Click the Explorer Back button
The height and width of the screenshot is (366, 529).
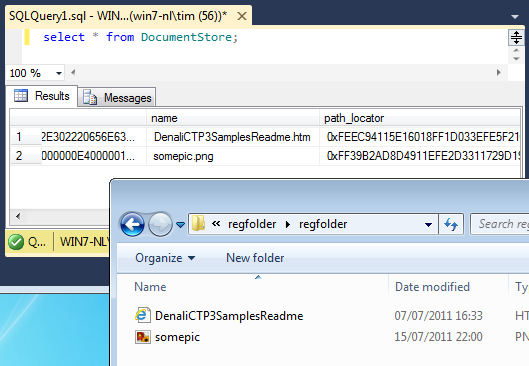pyautogui.click(x=132, y=224)
